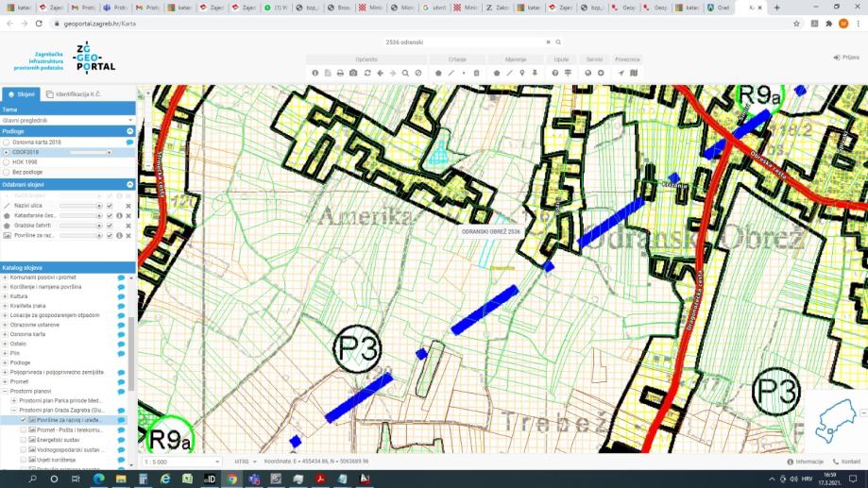Uncheck the Nazivi ulica layer checkbox
The height and width of the screenshot is (488, 868).
(110, 205)
